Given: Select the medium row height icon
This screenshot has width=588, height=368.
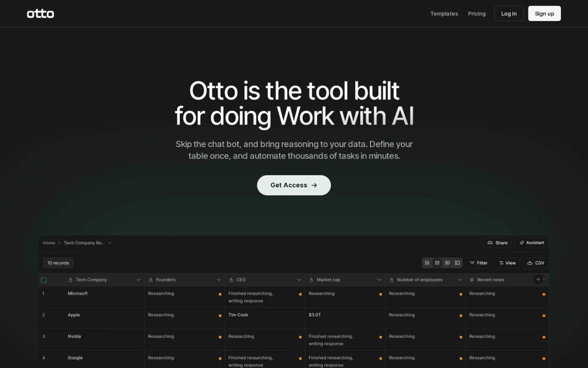Looking at the screenshot, I should pos(437,263).
